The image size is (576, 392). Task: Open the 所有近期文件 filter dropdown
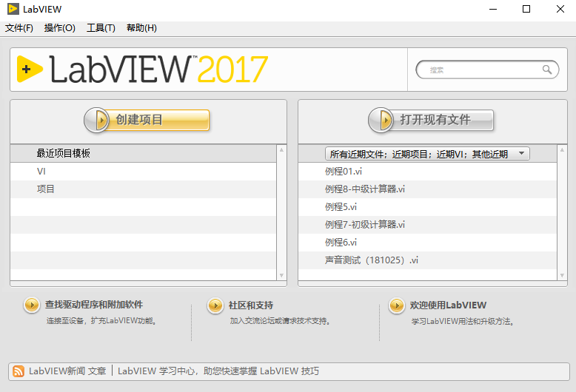(427, 154)
